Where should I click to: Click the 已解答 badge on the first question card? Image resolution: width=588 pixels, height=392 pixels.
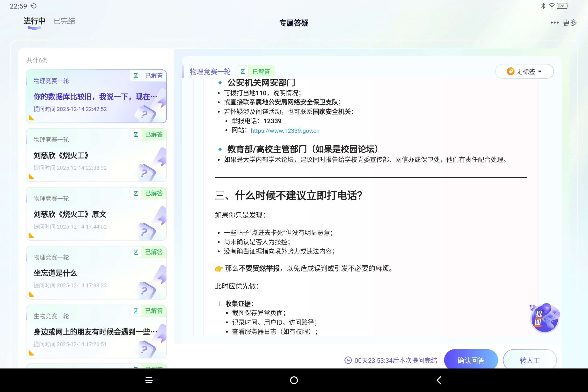(x=154, y=75)
